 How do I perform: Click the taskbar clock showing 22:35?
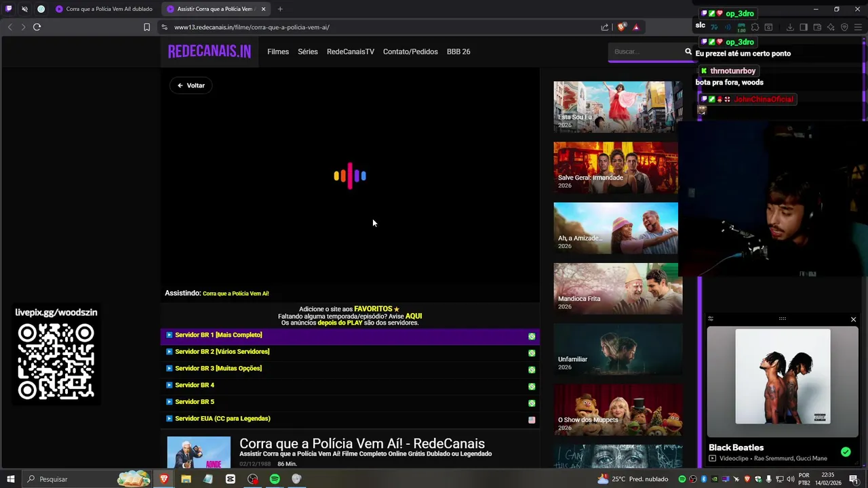tap(828, 479)
